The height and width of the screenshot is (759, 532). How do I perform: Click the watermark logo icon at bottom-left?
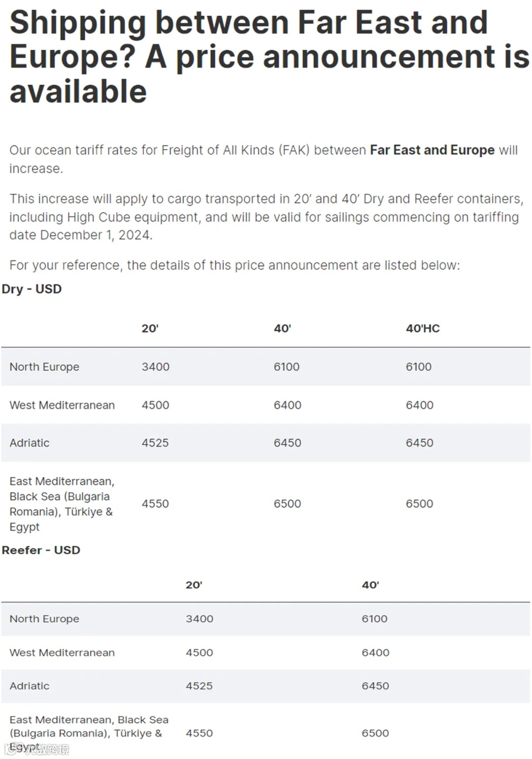click(x=11, y=749)
